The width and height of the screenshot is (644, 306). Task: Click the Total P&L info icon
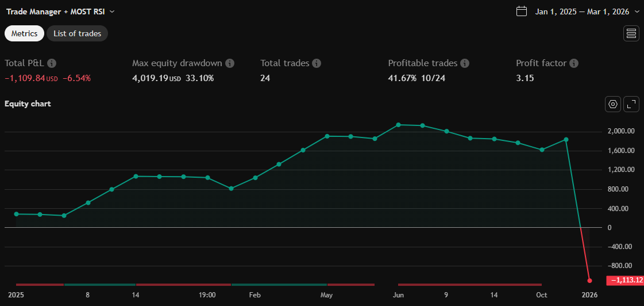52,63
